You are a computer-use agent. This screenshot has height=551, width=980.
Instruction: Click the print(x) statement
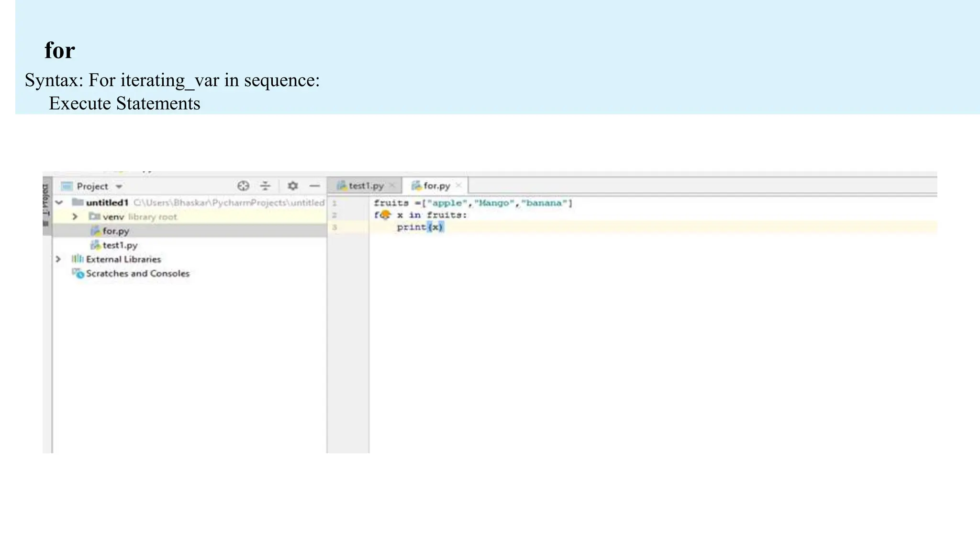420,227
